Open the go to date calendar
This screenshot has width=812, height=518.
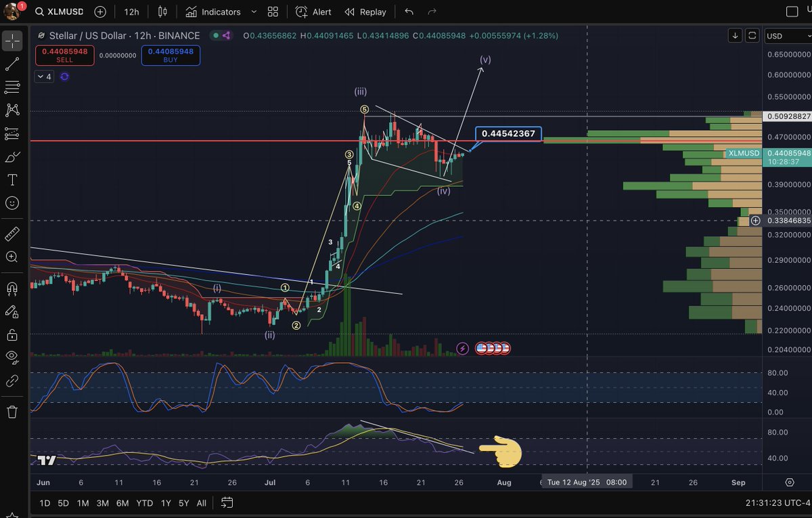pos(227,503)
